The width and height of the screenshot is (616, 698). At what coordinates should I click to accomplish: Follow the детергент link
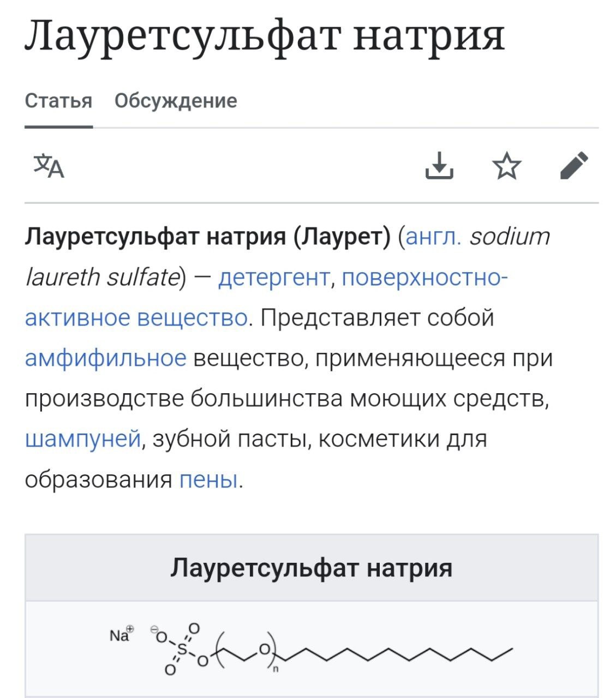point(274,278)
